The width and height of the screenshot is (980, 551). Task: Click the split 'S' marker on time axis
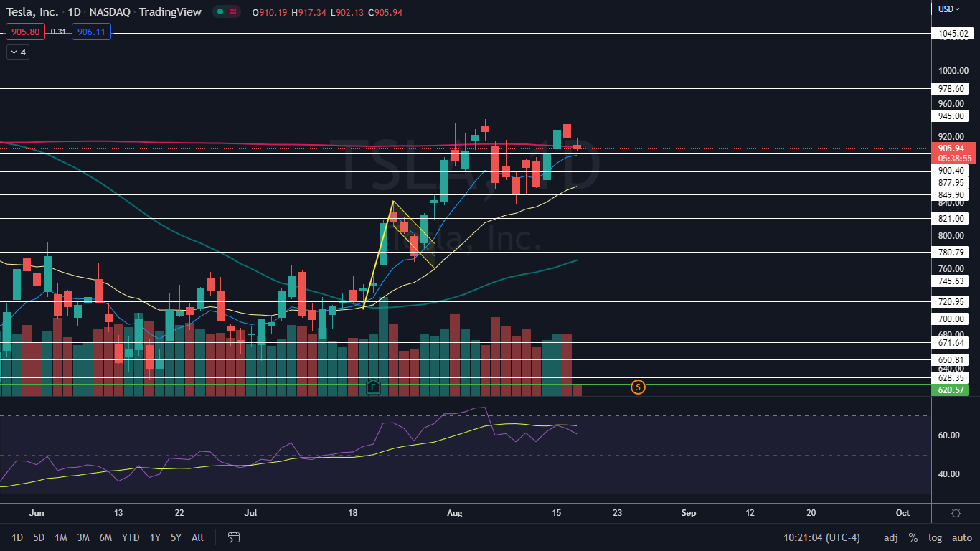tap(638, 387)
